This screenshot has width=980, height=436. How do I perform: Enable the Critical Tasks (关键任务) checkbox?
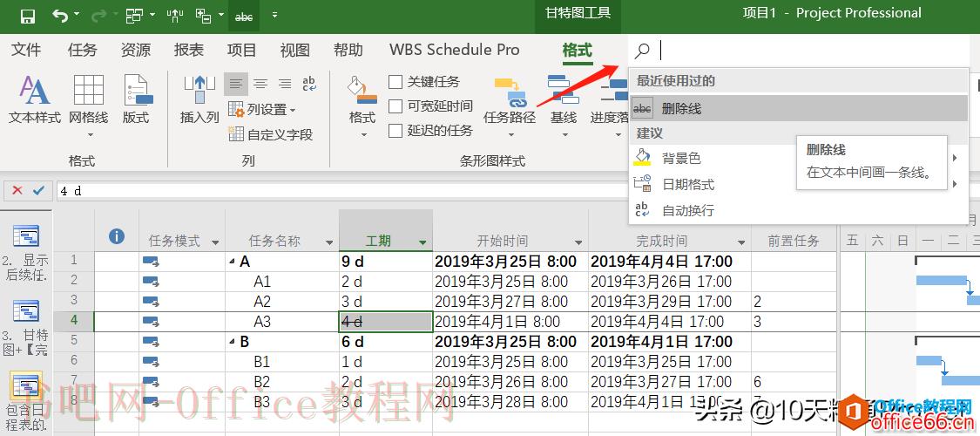tap(395, 82)
